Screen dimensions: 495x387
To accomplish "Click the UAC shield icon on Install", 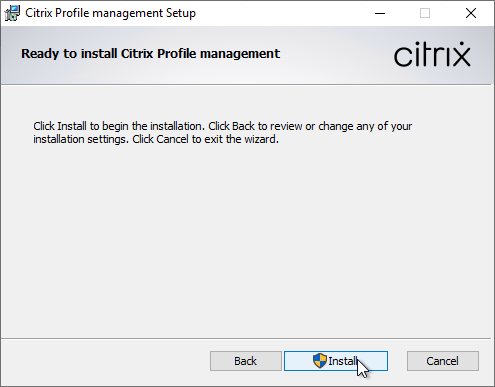I will 320,361.
